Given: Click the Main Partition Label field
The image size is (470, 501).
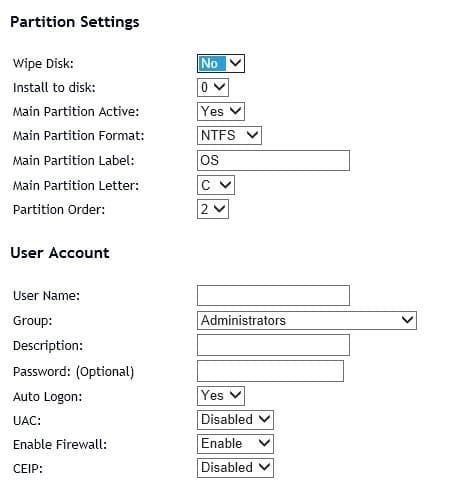Looking at the screenshot, I should 273,160.
